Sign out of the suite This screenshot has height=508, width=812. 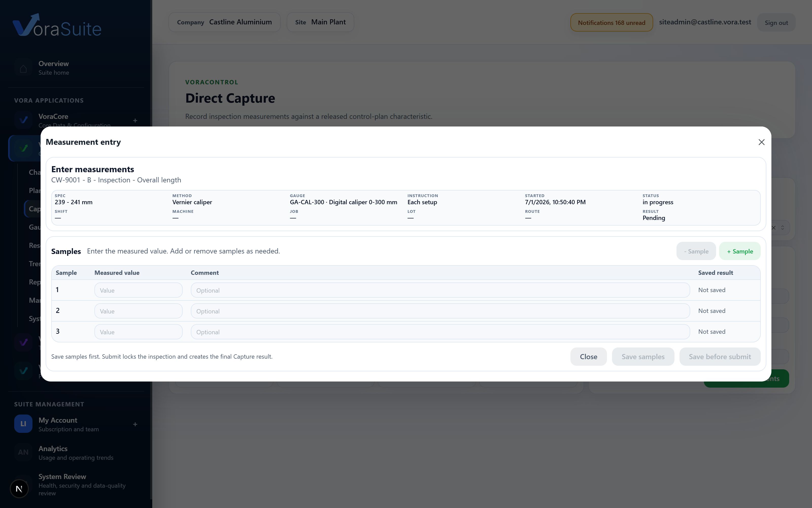[x=776, y=23]
